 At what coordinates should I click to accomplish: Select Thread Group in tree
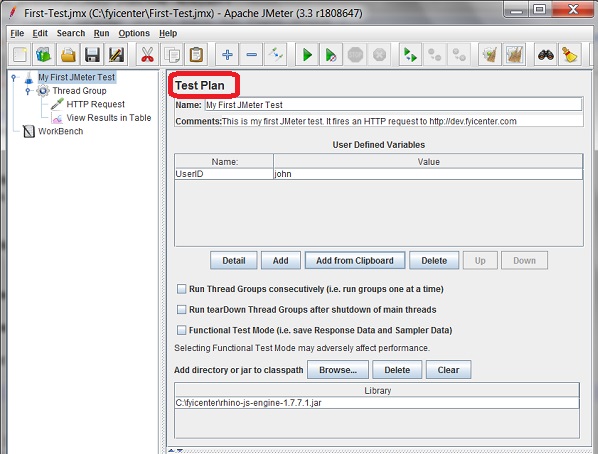(79, 91)
